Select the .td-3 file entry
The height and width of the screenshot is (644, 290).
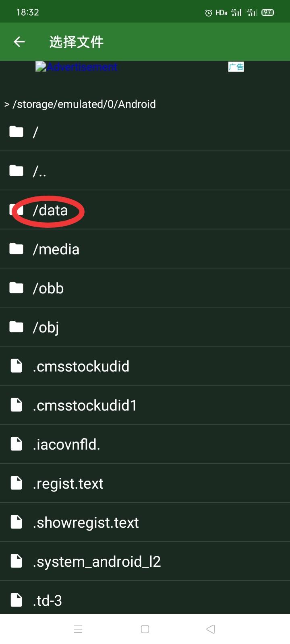[x=145, y=598]
